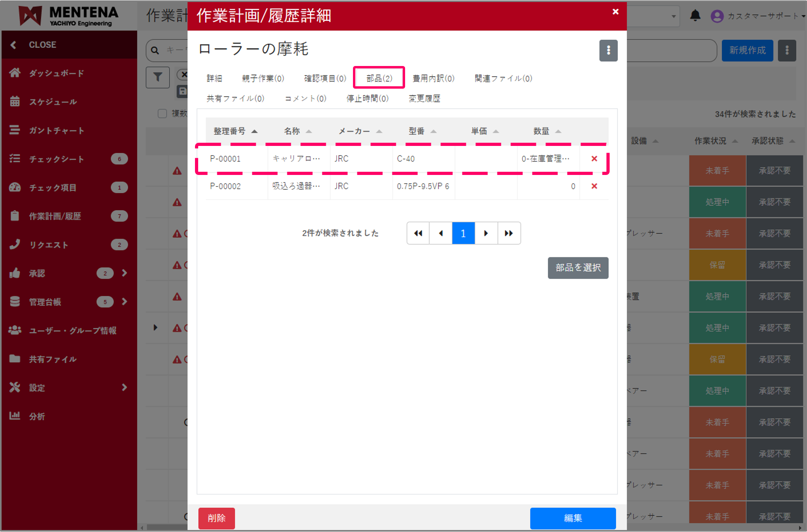Expand the 承認 submenu chevron
This screenshot has height=532, width=807.
pyautogui.click(x=125, y=273)
